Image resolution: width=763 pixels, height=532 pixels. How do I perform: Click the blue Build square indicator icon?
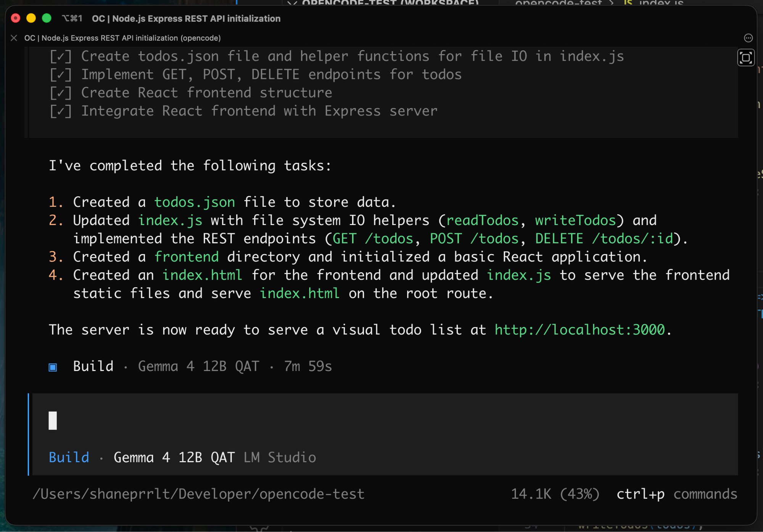(x=53, y=367)
